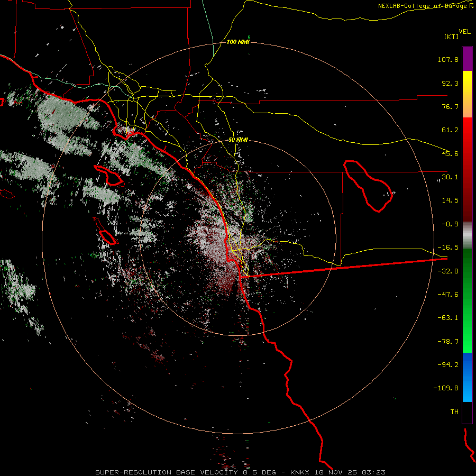The height and width of the screenshot is (476, 476).
Task: Select the 76.7 scale value
Action: (450, 106)
